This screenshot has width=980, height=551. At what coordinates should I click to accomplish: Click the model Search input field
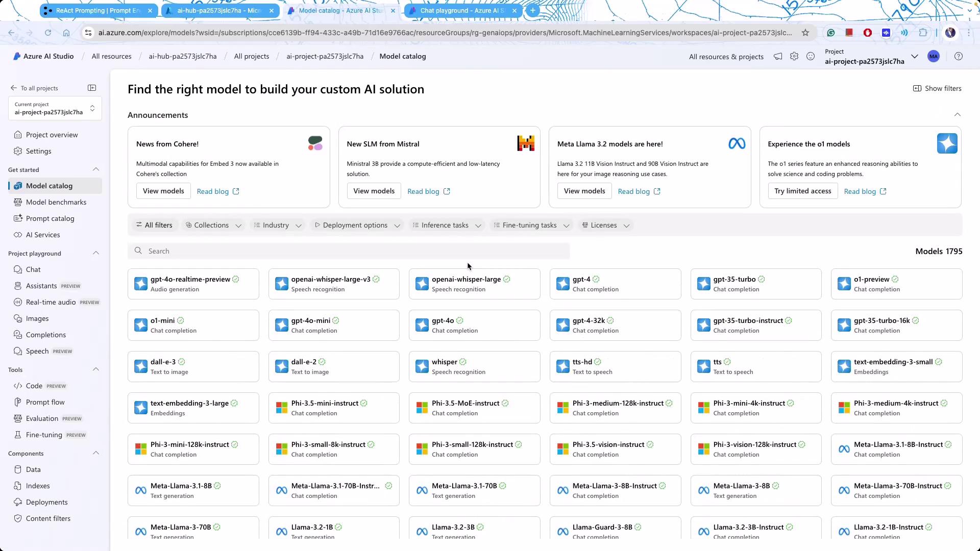pos(349,251)
